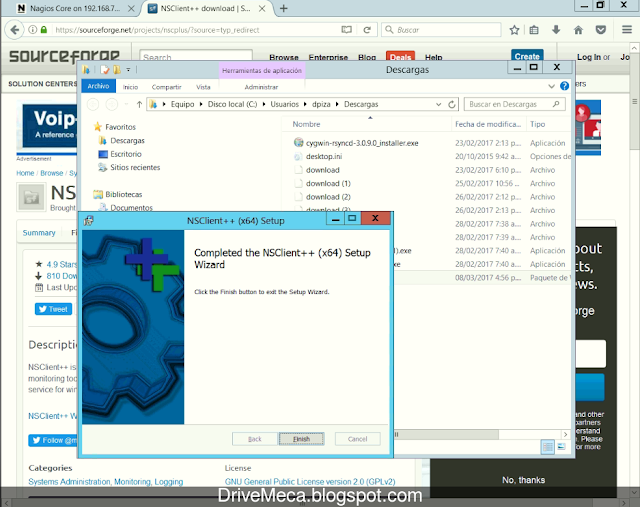The image size is (640, 507).
Task: Sort files by the Tipo column header
Action: coord(537,124)
